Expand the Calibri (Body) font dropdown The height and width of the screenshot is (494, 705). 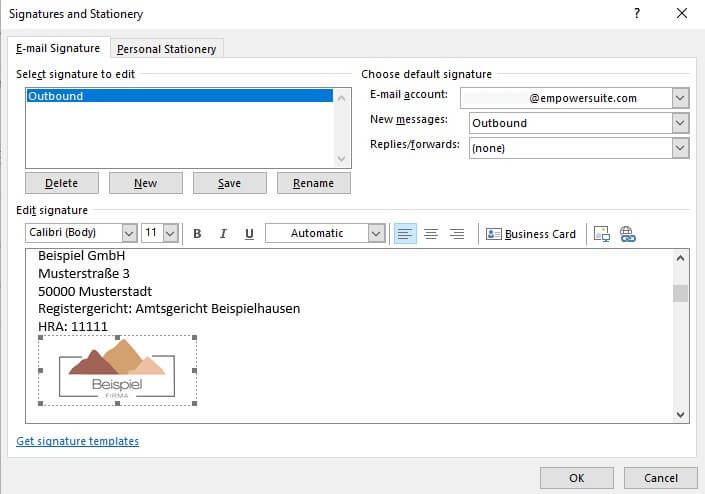pos(129,234)
